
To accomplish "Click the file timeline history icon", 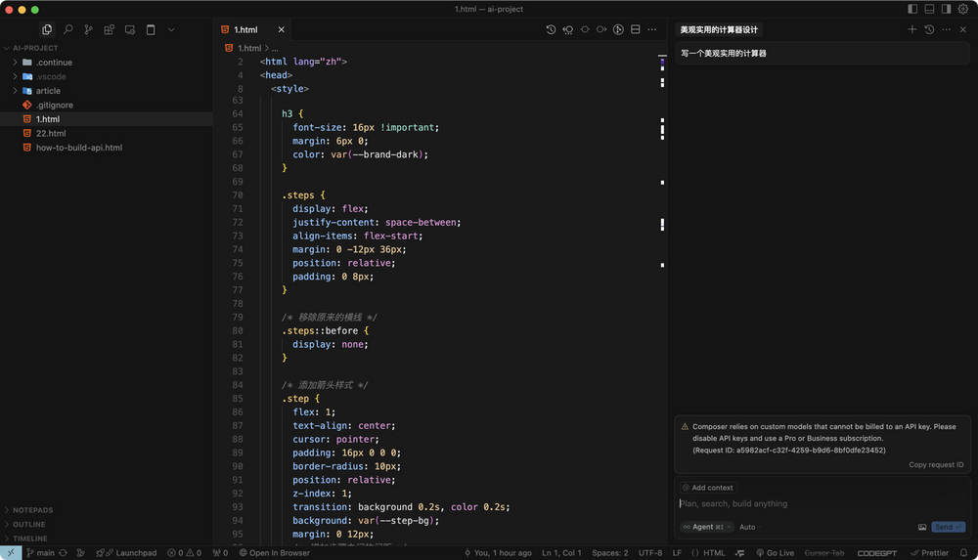I will tap(551, 30).
